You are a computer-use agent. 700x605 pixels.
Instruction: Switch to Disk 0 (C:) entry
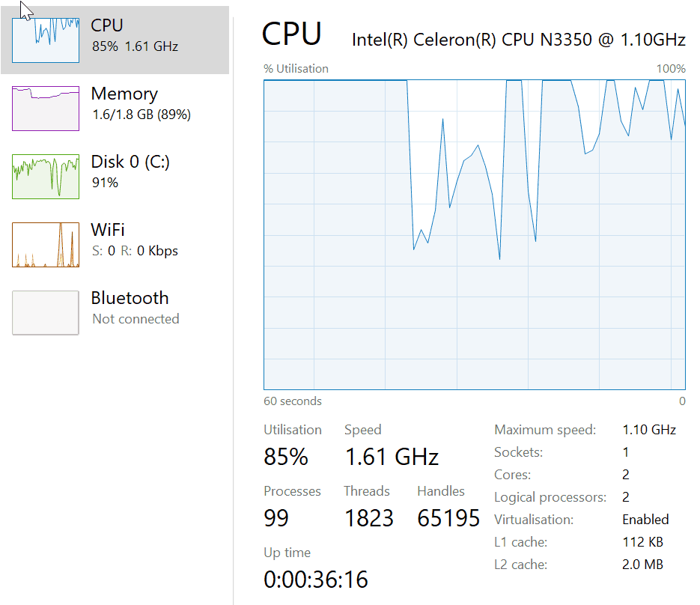[x=130, y=162]
